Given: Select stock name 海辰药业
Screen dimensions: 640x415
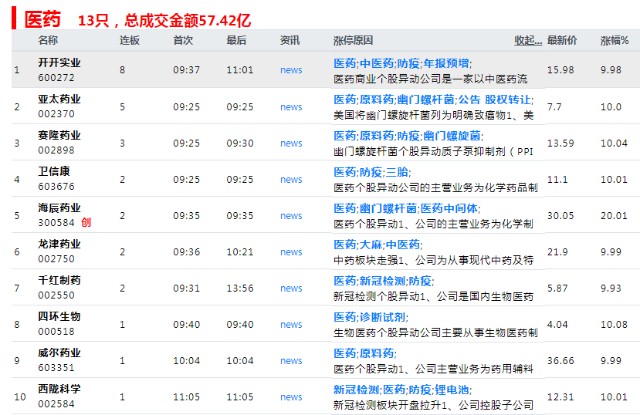Looking at the screenshot, I should [59, 208].
